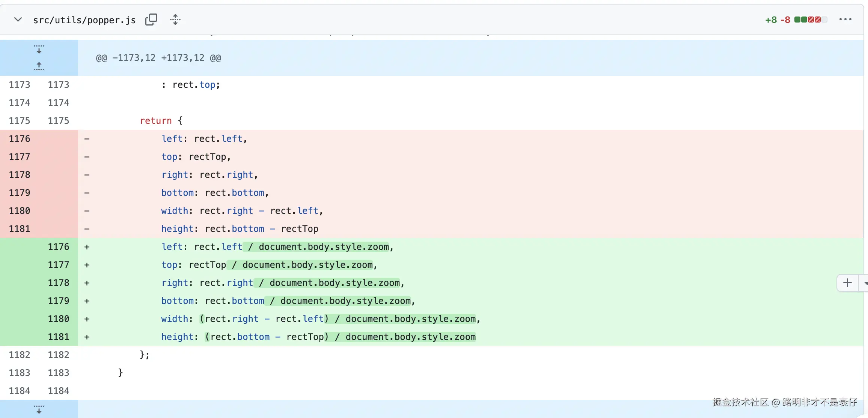Image resolution: width=868 pixels, height=418 pixels.
Task: Click the diffstat colored squares indicator
Action: (x=811, y=20)
